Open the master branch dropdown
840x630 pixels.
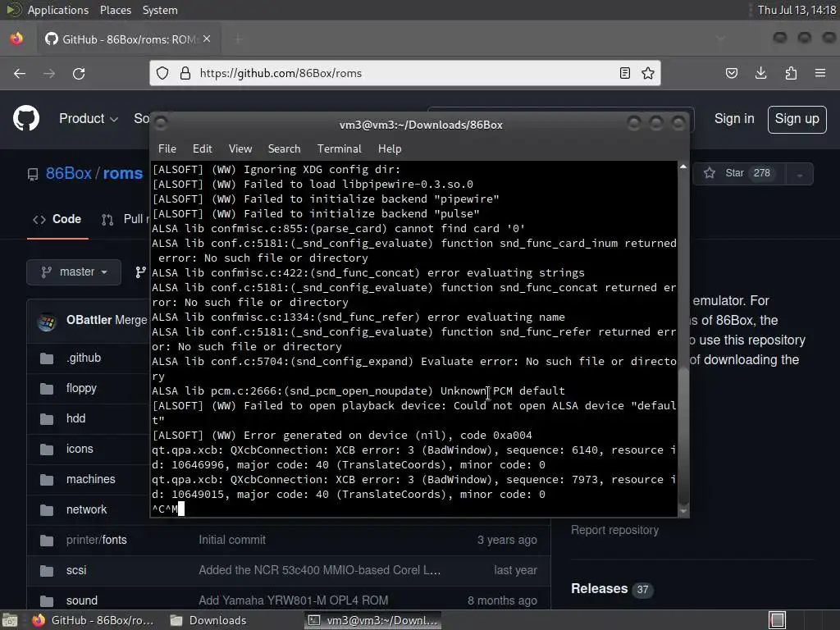pyautogui.click(x=74, y=272)
